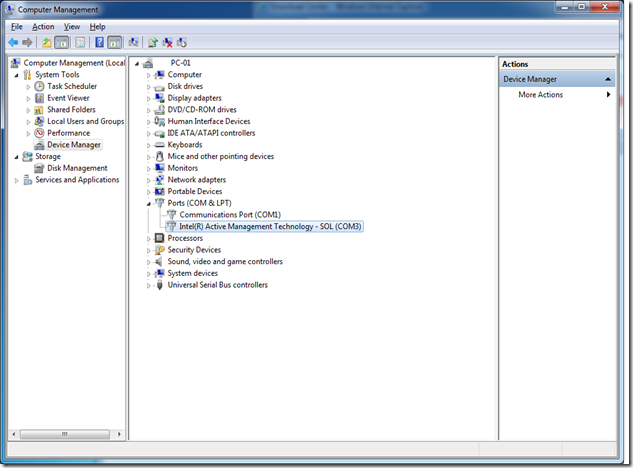633x468 pixels.
Task: Open the Action menu
Action: pyautogui.click(x=43, y=26)
